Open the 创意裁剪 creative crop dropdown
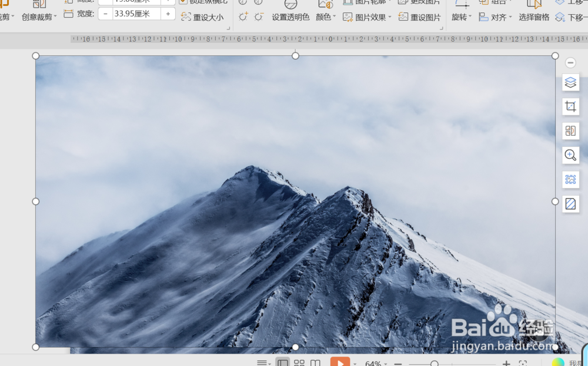This screenshot has width=588, height=366. coord(39,17)
